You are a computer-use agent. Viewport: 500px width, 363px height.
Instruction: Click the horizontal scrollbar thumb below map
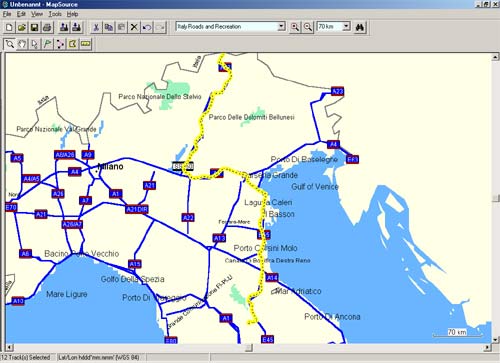pyautogui.click(x=249, y=348)
